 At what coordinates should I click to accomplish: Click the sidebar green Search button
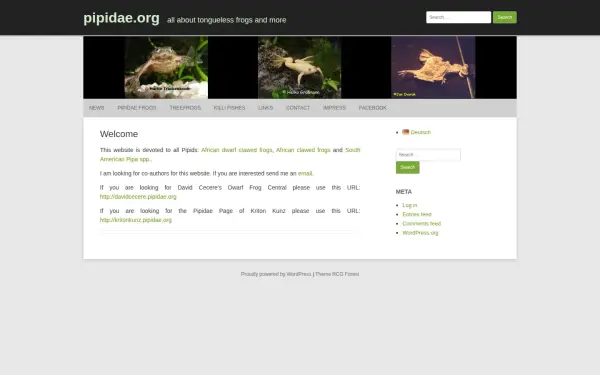coord(408,167)
